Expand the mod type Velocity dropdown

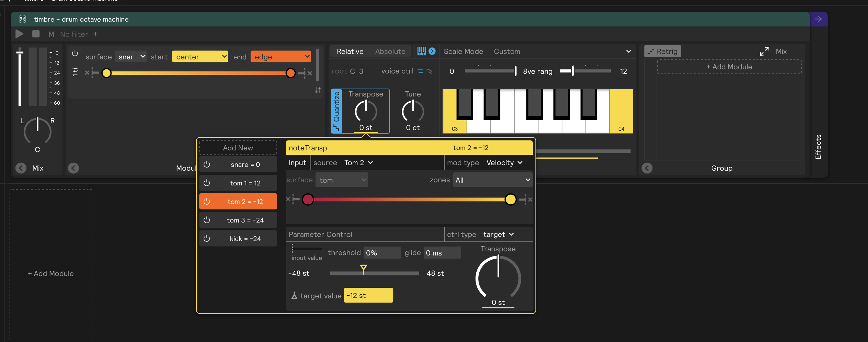[x=504, y=163]
